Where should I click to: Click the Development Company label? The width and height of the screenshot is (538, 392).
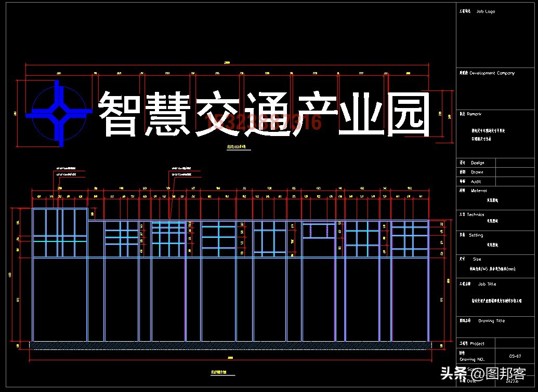pos(491,73)
